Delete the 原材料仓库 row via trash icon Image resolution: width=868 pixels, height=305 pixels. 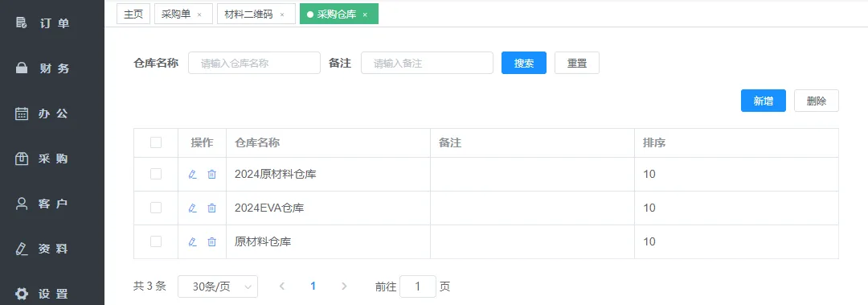tap(211, 241)
